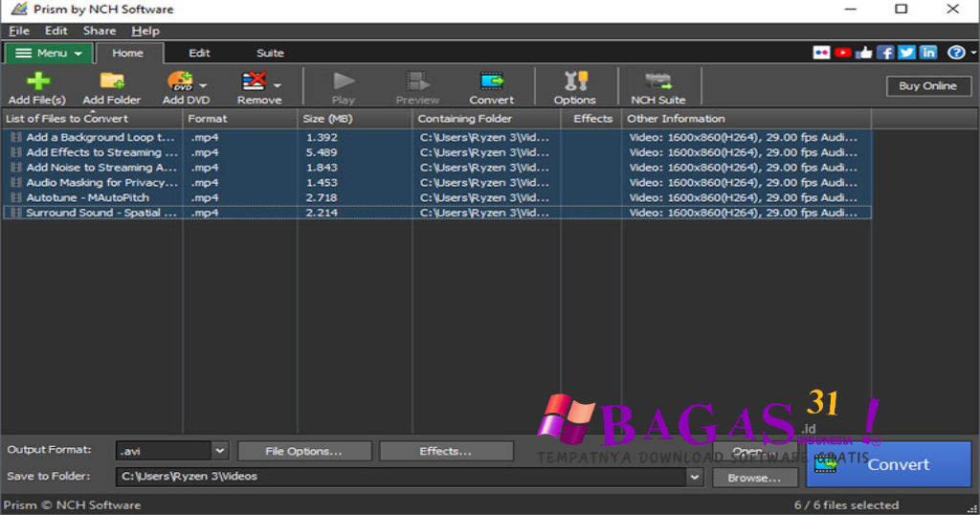
Task: Click file icon of Add a Background Loop row
Action: click(x=16, y=137)
